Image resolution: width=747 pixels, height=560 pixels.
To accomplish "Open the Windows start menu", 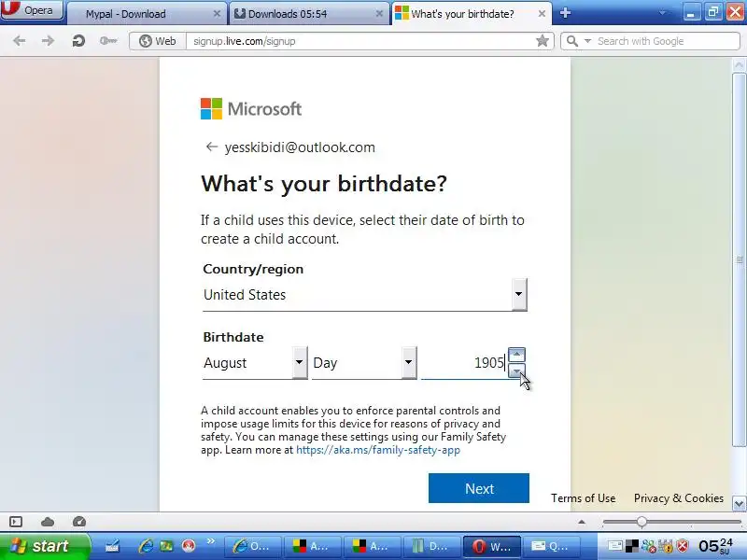I will click(x=45, y=546).
